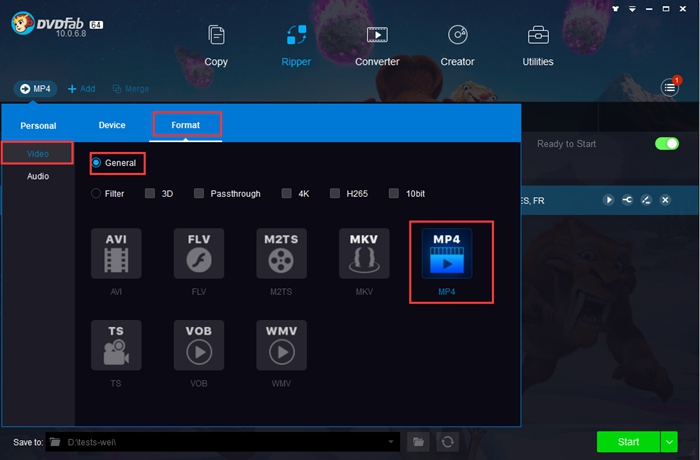Open the MP4 profile switcher
Screen dimensions: 700x460
click(35, 88)
